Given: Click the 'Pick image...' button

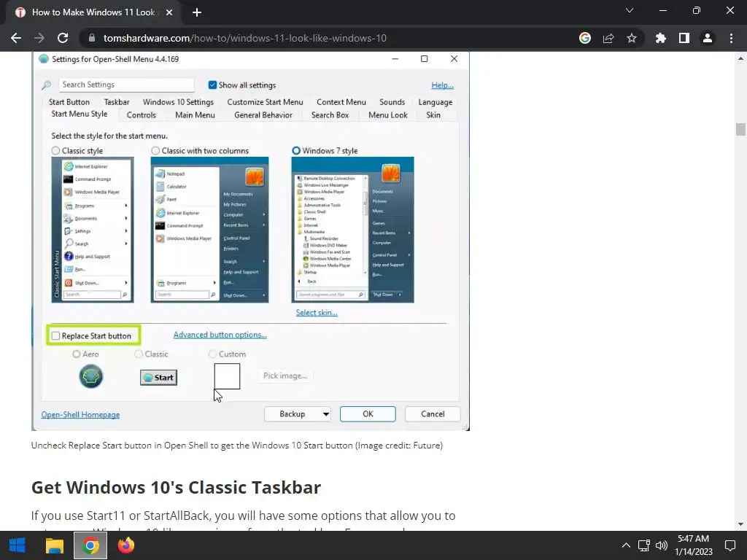Looking at the screenshot, I should point(285,376).
